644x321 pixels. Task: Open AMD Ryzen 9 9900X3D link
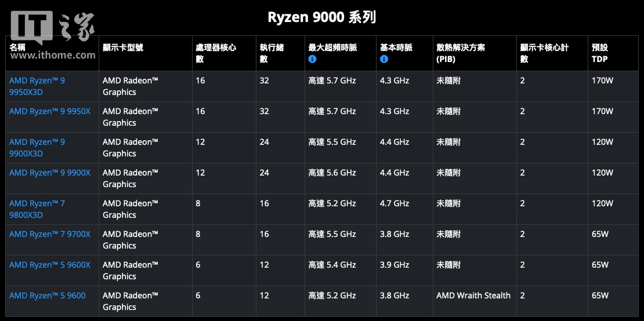(x=37, y=148)
